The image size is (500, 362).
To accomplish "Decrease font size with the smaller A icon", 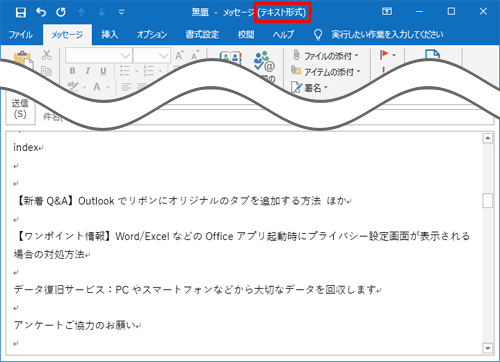I will (x=195, y=55).
